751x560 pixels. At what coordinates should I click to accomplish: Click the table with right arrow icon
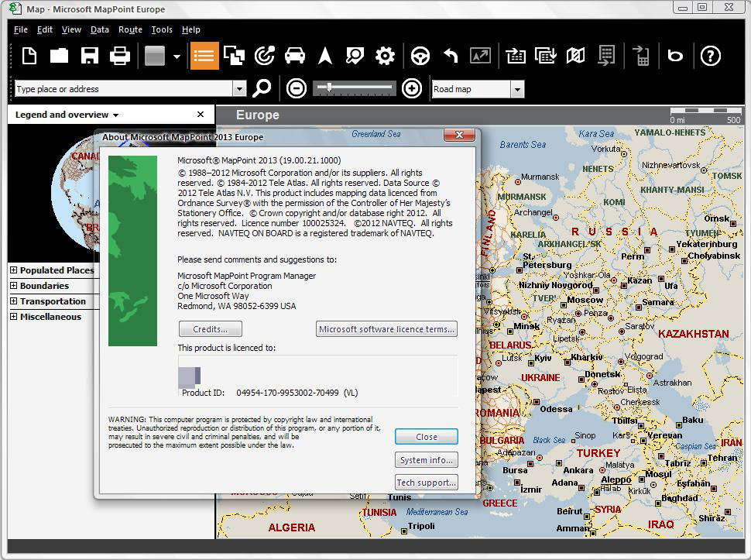tap(516, 56)
